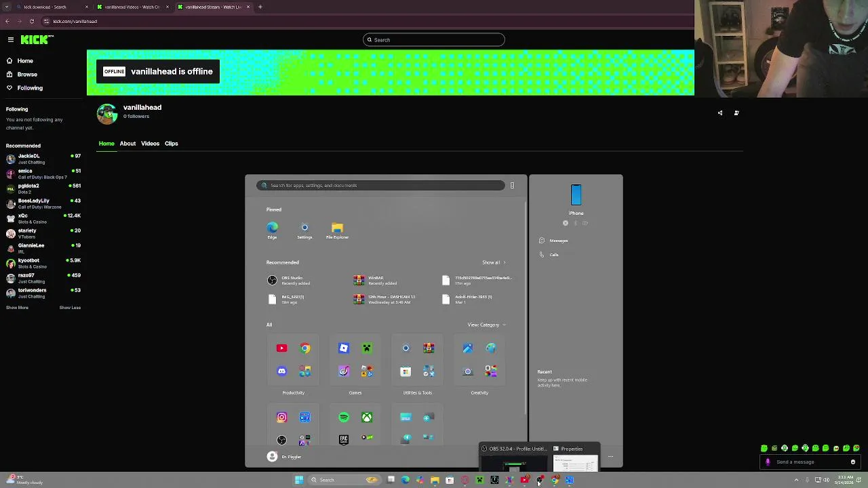Open recommended channel JackieDL
Image resolution: width=868 pixels, height=488 pixels.
pos(43,159)
